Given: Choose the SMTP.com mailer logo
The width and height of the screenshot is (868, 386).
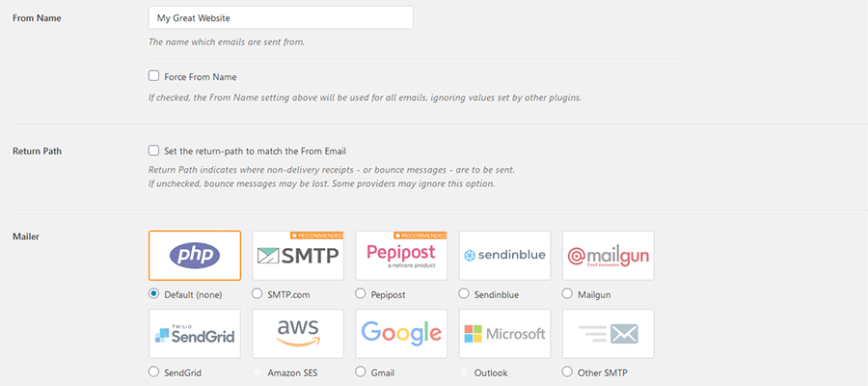Looking at the screenshot, I should [x=298, y=256].
